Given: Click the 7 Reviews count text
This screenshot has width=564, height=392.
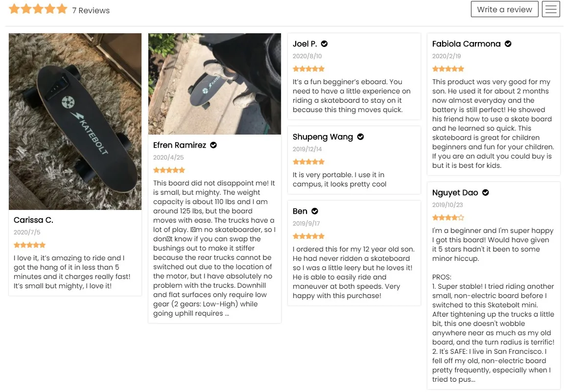Looking at the screenshot, I should 91,10.
